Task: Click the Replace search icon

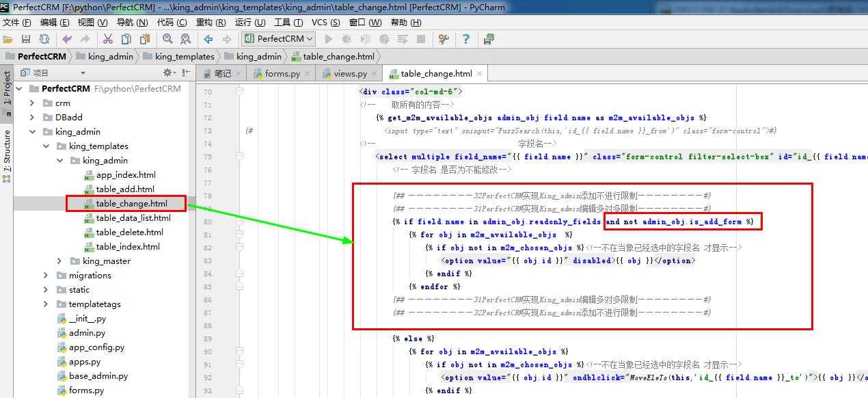Action: [185, 39]
